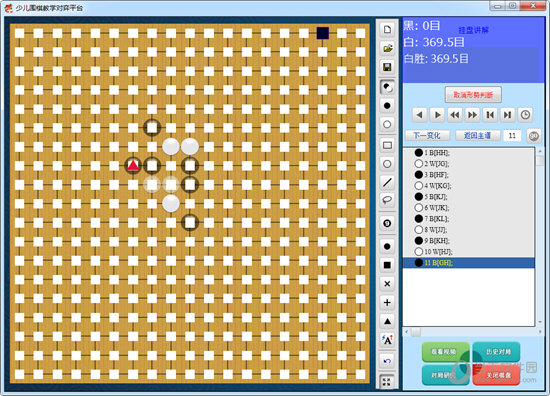The width and height of the screenshot is (550, 396).
Task: Save the game with the floppy disk icon
Action: point(387,67)
